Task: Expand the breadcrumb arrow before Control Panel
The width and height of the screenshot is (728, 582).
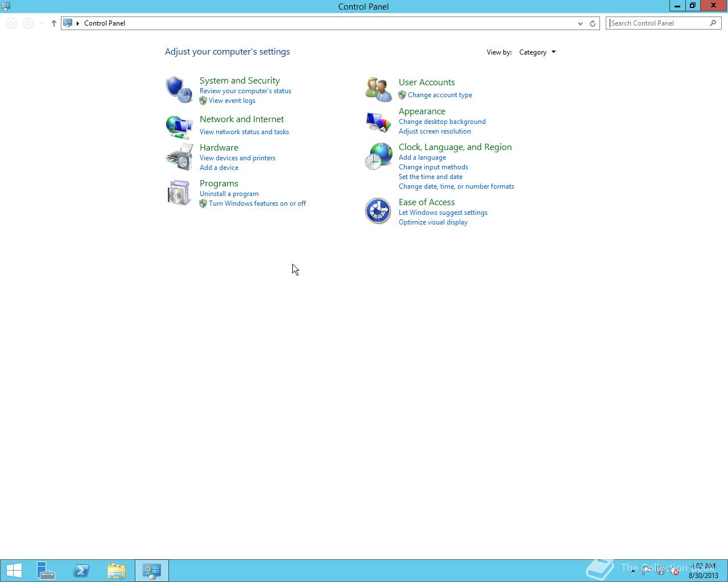Action: click(x=78, y=23)
